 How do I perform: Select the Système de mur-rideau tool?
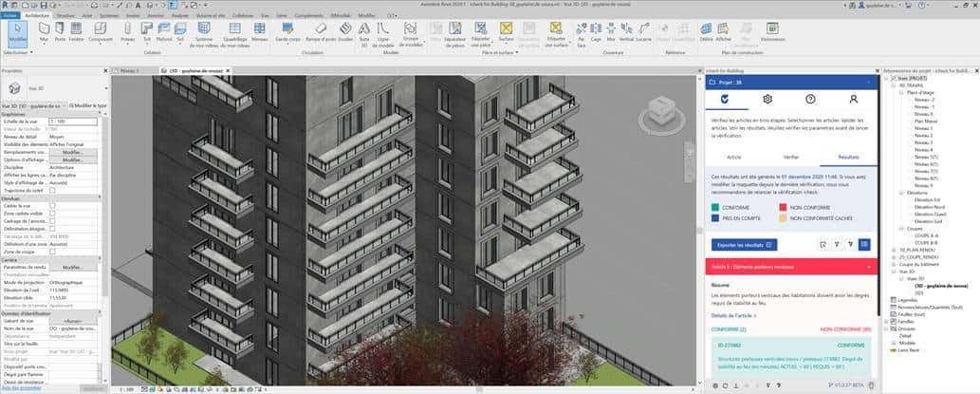205,35
